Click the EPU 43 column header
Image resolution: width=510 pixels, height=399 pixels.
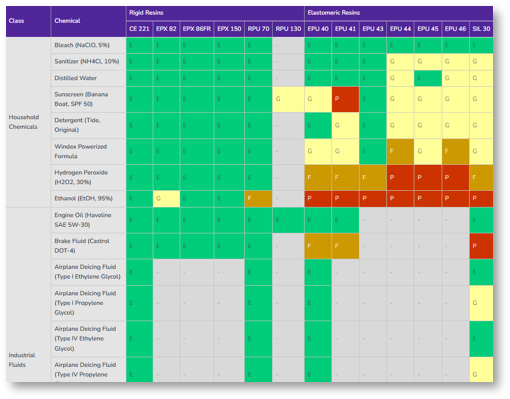coord(373,29)
